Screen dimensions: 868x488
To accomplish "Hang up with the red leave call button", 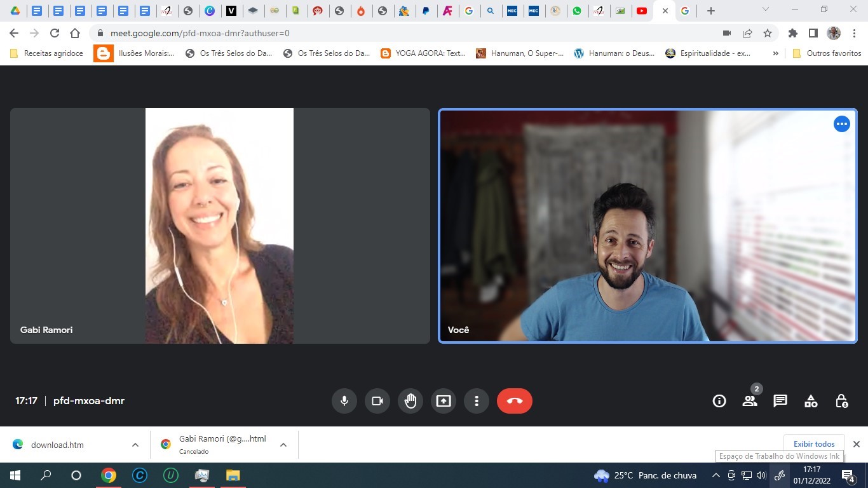I will tap(514, 401).
